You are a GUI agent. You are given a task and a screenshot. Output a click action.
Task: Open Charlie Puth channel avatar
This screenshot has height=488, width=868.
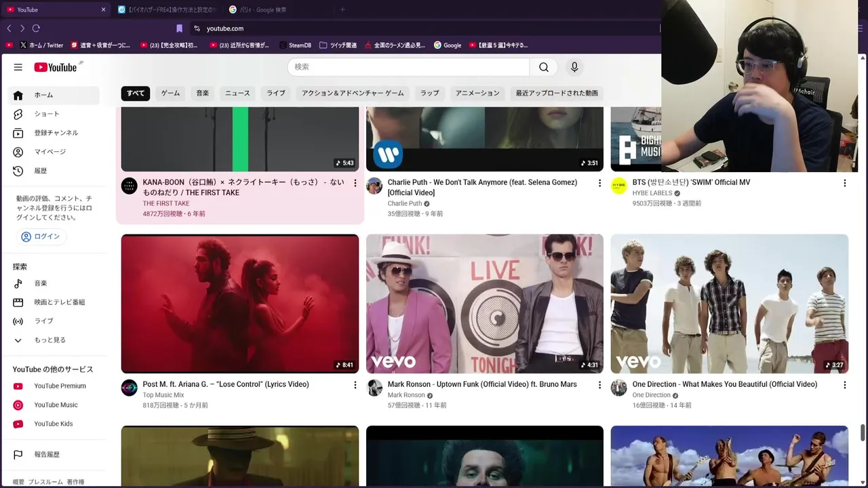374,186
